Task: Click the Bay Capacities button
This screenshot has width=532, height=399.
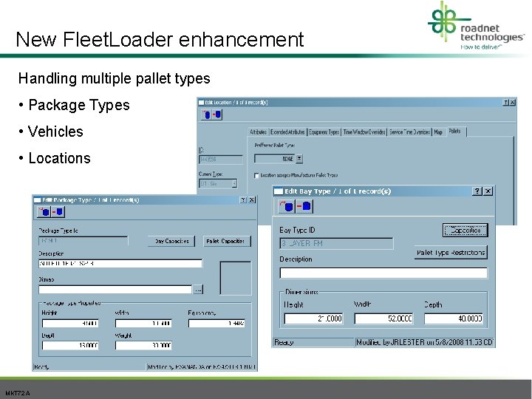Action: pyautogui.click(x=171, y=241)
